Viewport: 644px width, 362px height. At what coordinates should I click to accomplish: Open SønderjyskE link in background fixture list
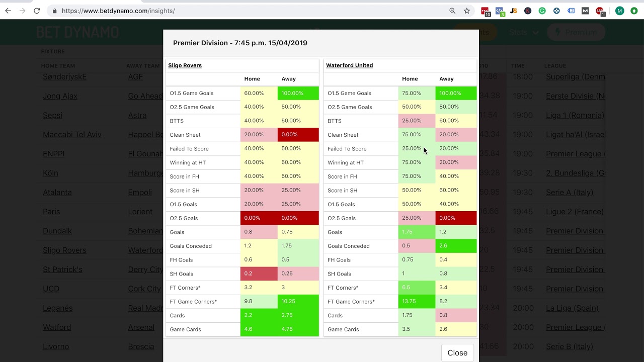click(65, 77)
